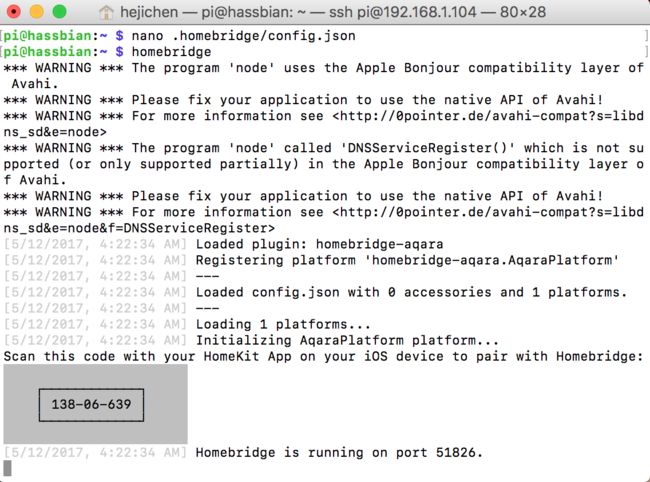Click the window title 'hejichen — pi@hassbian'

pyautogui.click(x=333, y=12)
